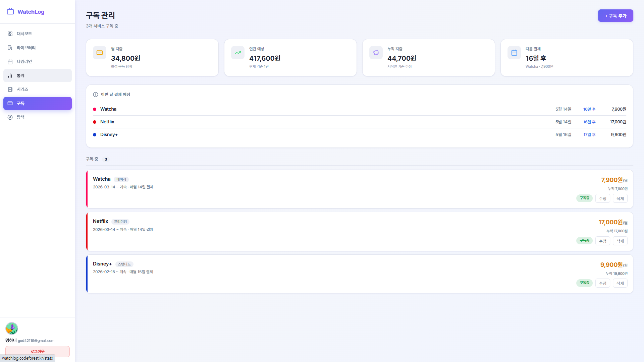
Task: Click the 44,700원 cumulative spending value
Action: click(x=402, y=58)
